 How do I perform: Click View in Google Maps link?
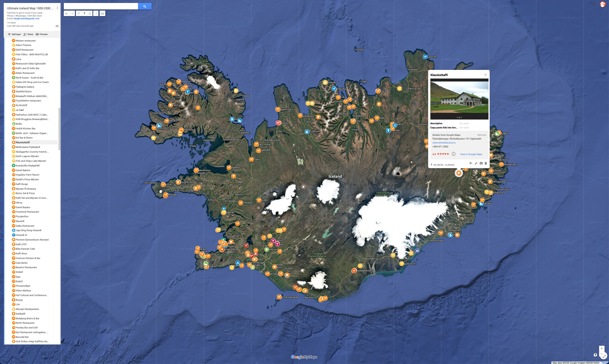click(471, 154)
